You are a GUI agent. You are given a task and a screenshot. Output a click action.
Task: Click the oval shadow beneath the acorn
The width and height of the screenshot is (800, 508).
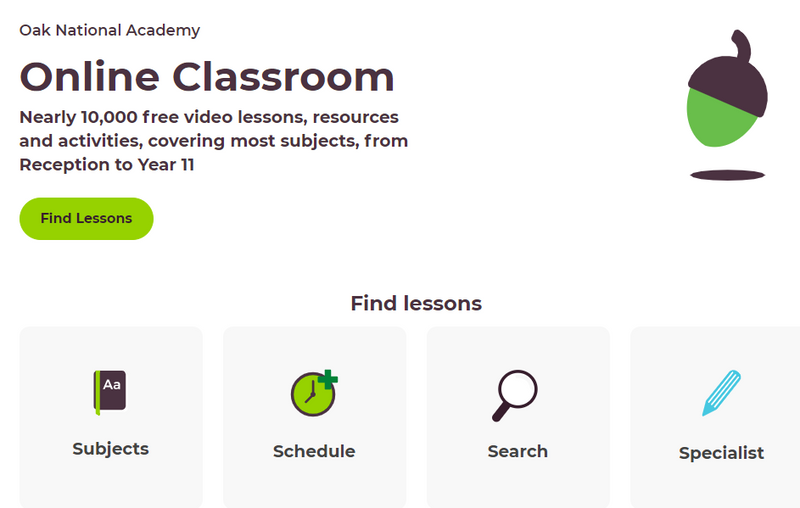[727, 176]
